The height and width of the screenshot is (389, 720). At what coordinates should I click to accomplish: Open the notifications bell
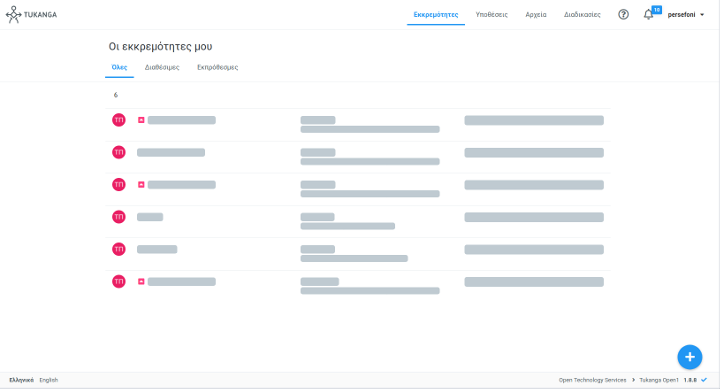coord(648,15)
